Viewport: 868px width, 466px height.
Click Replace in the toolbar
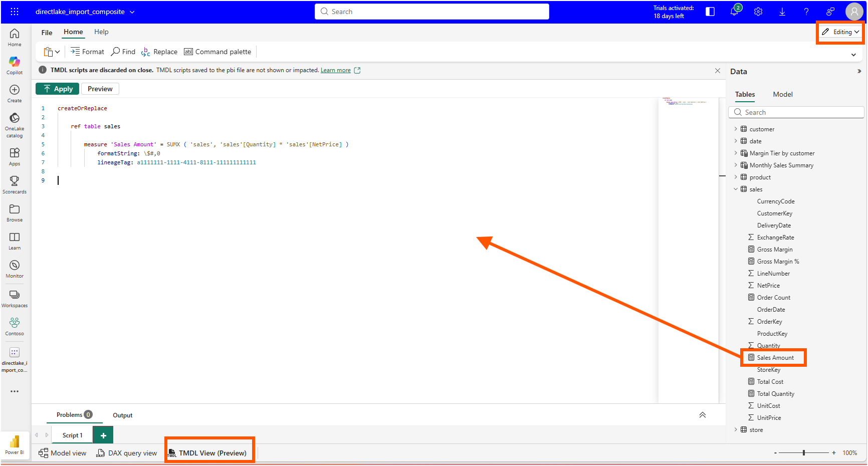tap(159, 52)
